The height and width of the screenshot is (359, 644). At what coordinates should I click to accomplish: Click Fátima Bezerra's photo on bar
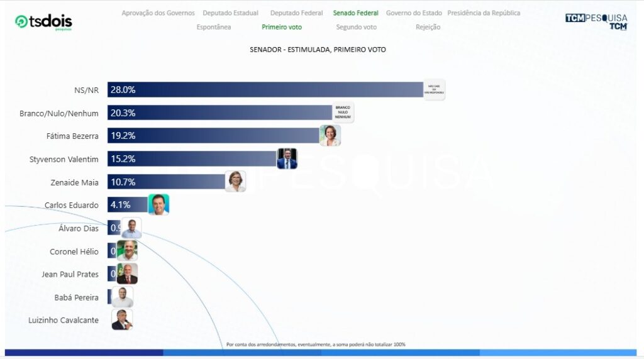tap(330, 135)
